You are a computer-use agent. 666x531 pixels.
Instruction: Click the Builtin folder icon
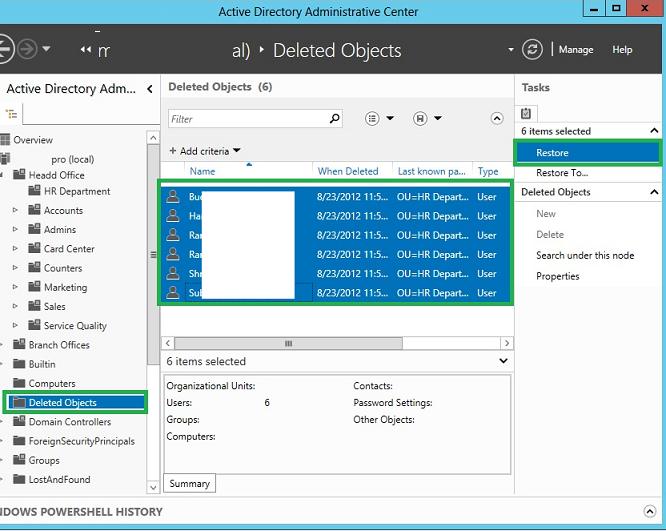[19, 364]
